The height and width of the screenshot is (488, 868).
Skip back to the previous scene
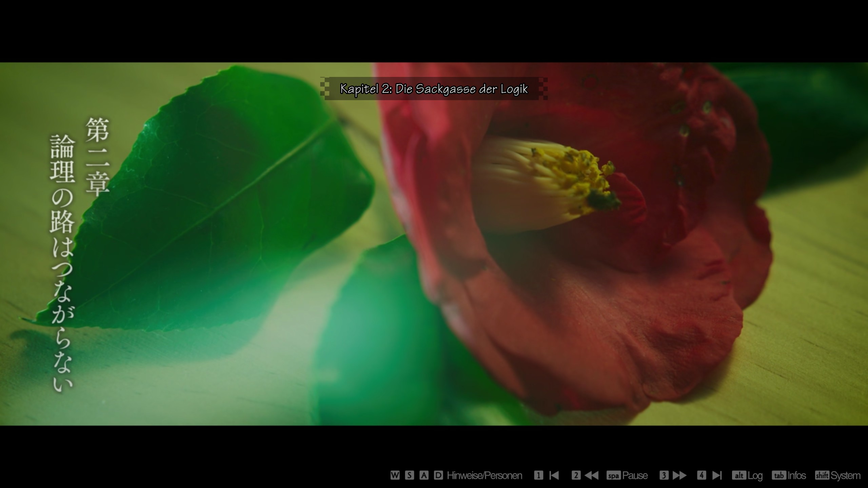click(554, 475)
